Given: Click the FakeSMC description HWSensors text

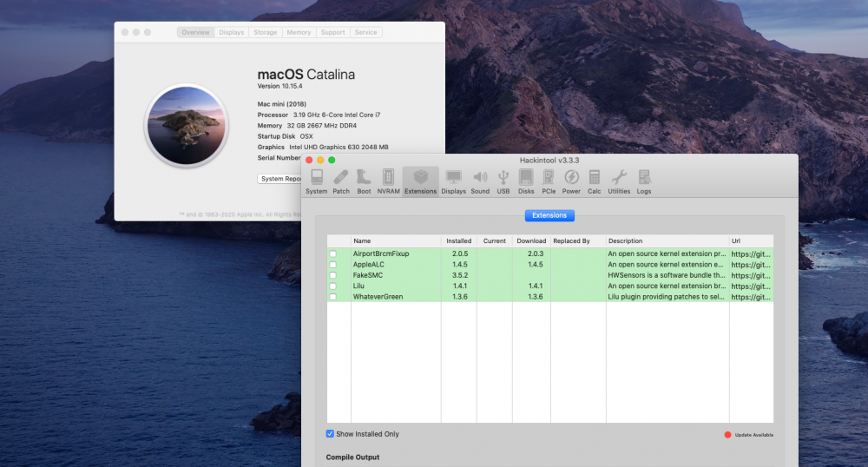Looking at the screenshot, I should coord(667,275).
